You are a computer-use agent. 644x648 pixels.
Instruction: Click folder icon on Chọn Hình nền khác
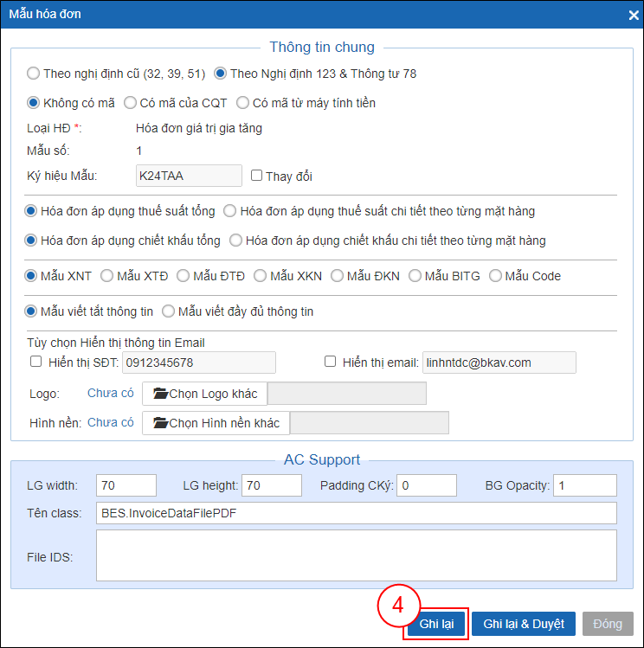tap(160, 423)
